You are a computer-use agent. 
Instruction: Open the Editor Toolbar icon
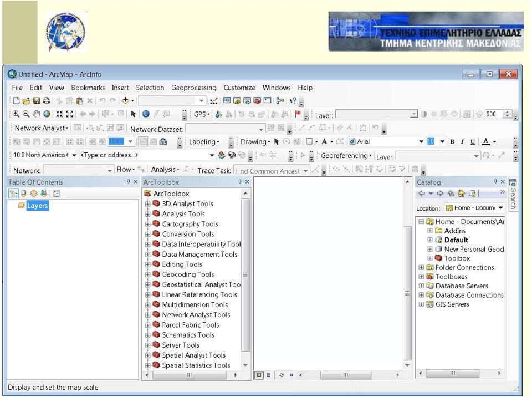[214, 100]
